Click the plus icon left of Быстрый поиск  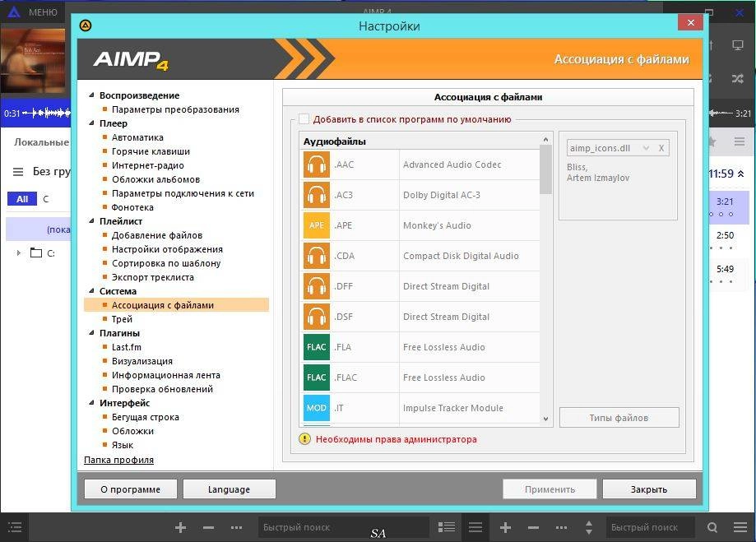click(x=180, y=527)
